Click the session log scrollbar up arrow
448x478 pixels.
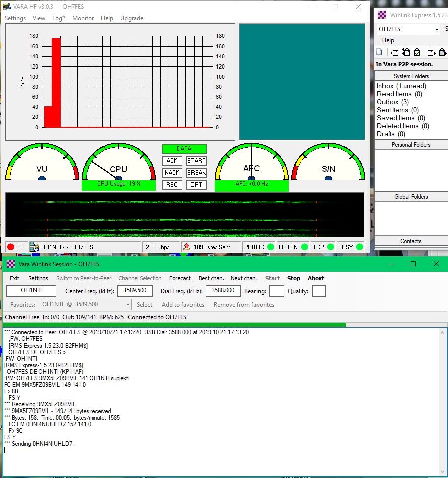coord(442,333)
